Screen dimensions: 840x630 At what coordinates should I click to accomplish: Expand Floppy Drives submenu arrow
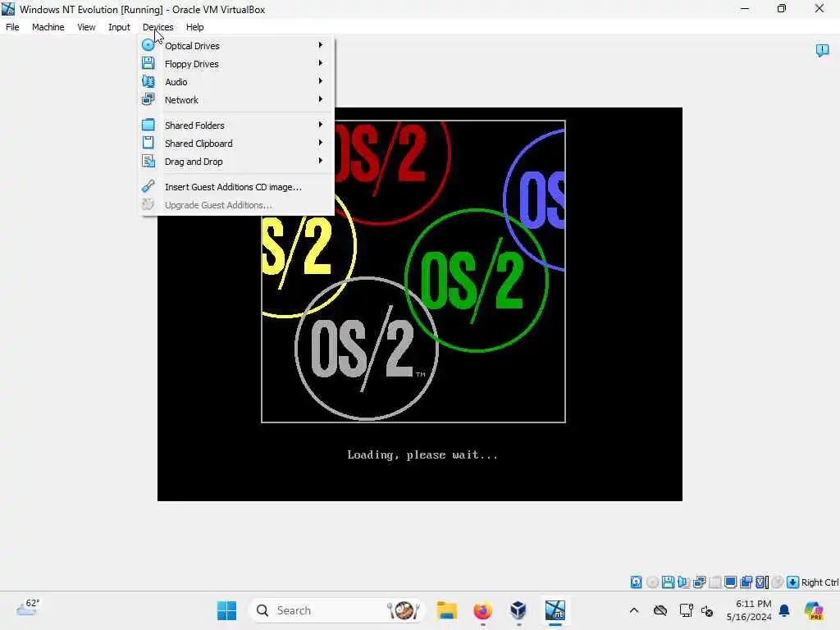click(x=321, y=63)
